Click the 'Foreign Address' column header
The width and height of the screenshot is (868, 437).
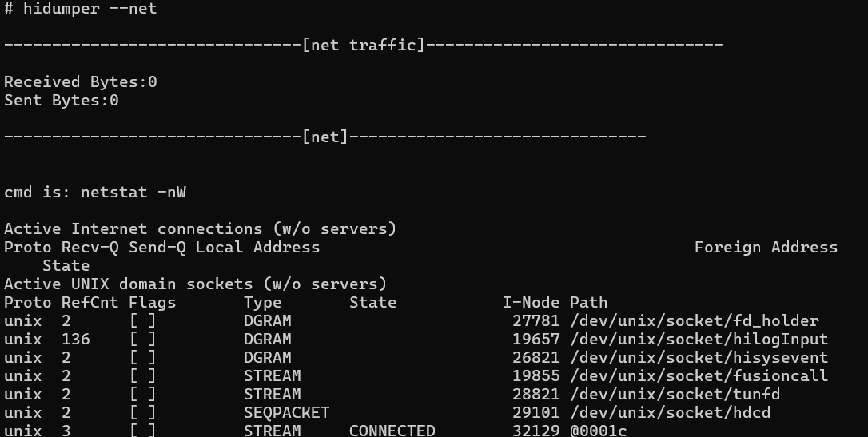766,248
